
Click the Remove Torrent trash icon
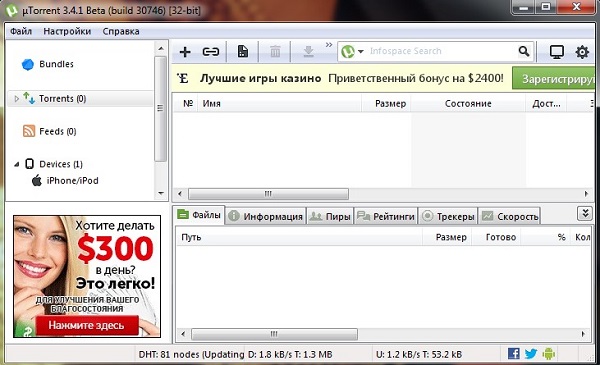[x=275, y=51]
